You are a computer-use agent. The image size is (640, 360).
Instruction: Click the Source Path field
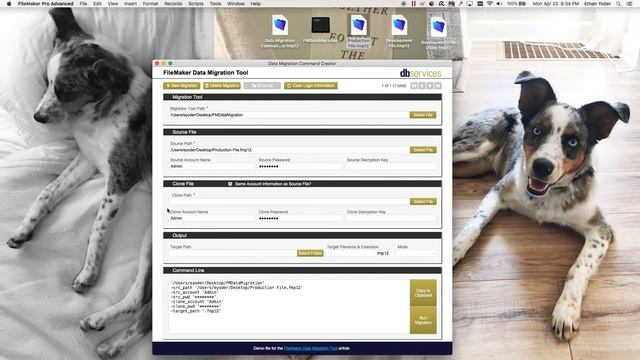click(289, 150)
